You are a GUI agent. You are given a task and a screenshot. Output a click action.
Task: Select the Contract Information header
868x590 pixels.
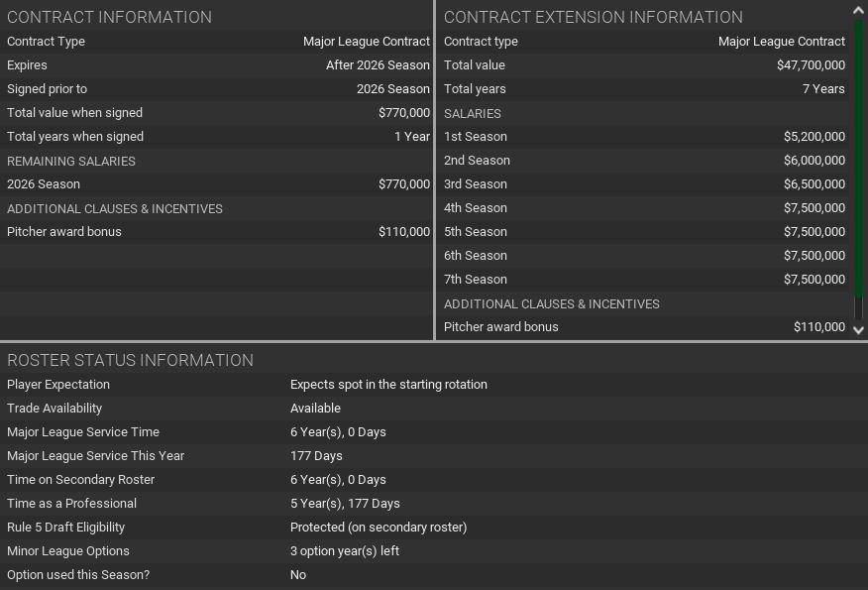coord(109,17)
